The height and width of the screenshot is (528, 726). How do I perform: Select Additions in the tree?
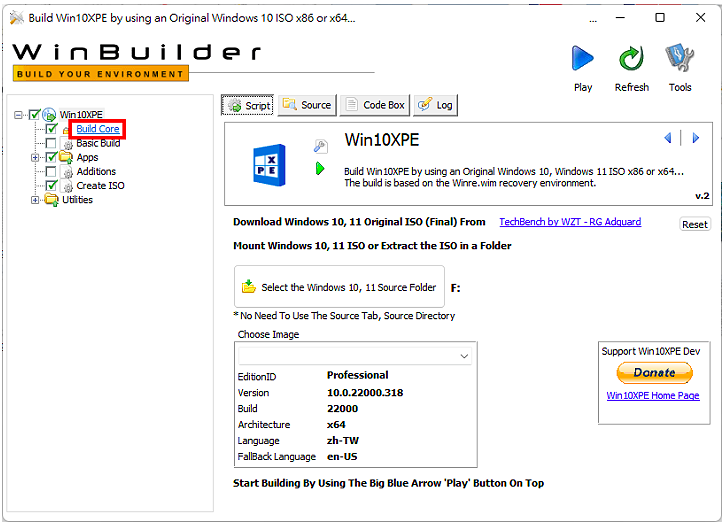[96, 171]
